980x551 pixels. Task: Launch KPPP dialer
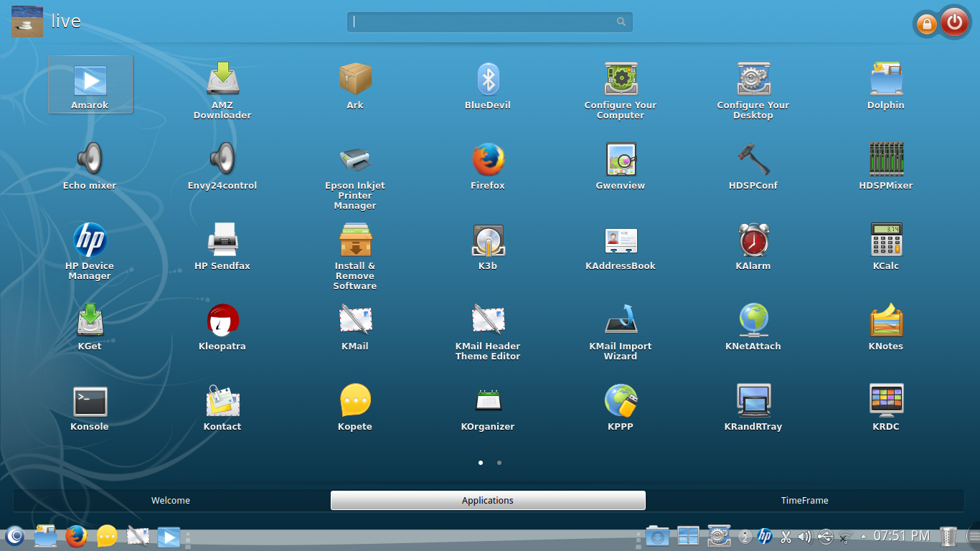[621, 406]
